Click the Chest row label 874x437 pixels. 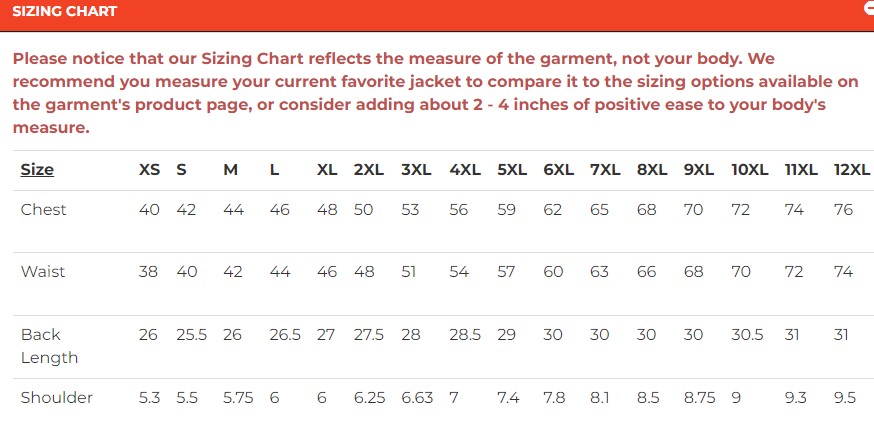pyautogui.click(x=44, y=209)
